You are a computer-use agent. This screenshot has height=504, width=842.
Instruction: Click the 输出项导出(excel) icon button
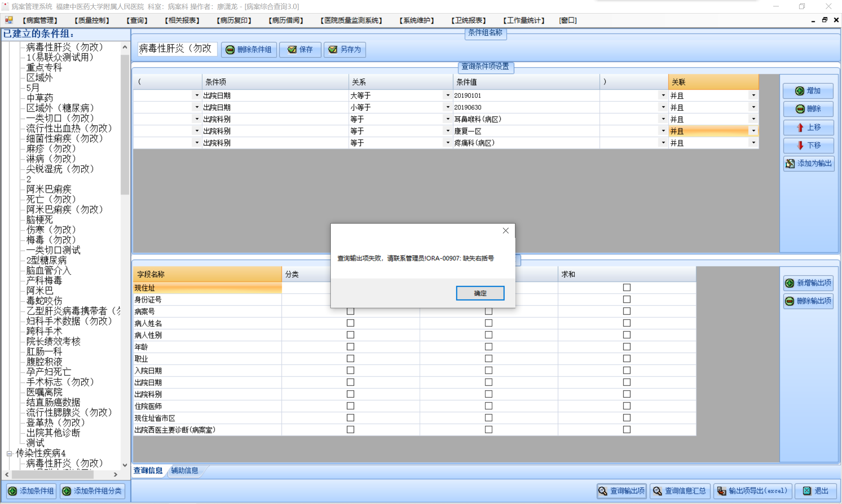tap(721, 491)
